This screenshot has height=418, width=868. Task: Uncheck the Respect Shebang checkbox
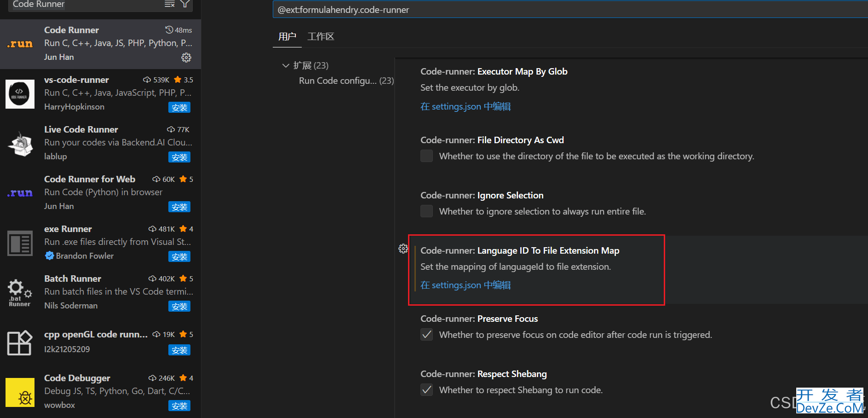(x=427, y=390)
